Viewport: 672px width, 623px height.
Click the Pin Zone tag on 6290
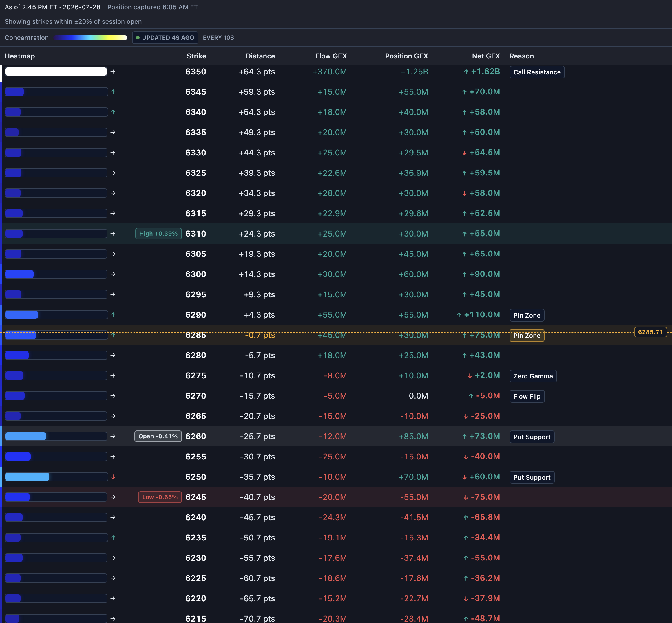[x=527, y=315]
